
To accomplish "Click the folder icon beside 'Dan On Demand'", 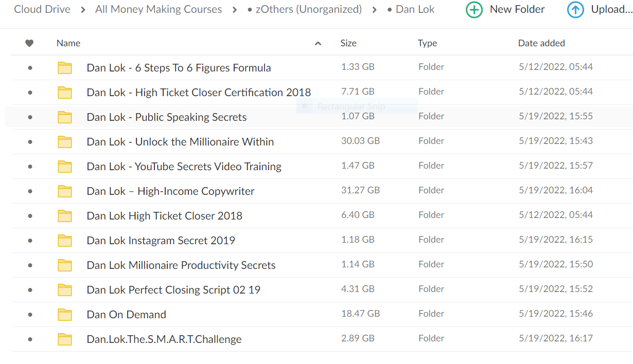I will (65, 314).
